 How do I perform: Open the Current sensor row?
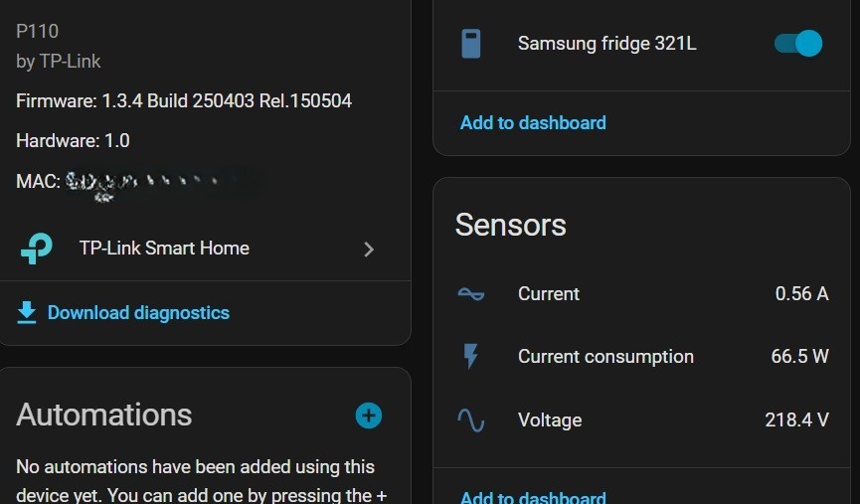[549, 294]
